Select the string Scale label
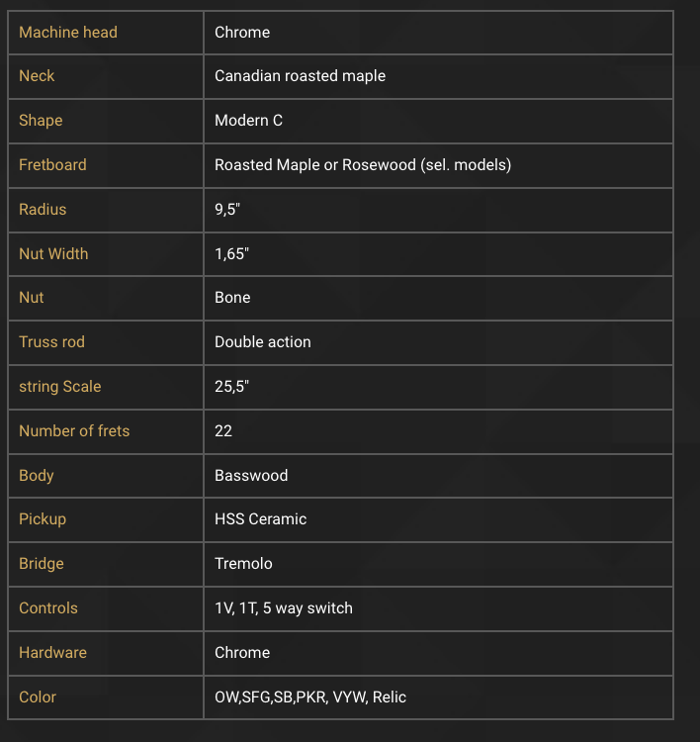Viewport: 700px width, 742px height. pyautogui.click(x=60, y=386)
